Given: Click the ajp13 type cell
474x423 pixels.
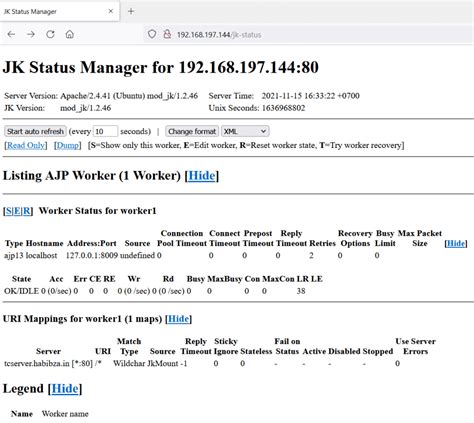Looking at the screenshot, I should click(14, 256).
